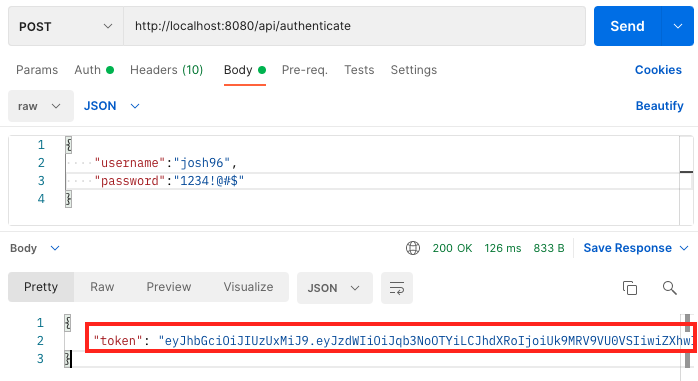
Task: Open the request Settings tab
Action: pyautogui.click(x=414, y=70)
